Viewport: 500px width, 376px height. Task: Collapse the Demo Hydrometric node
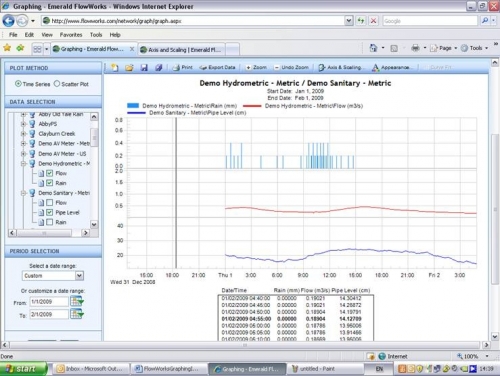(x=23, y=164)
